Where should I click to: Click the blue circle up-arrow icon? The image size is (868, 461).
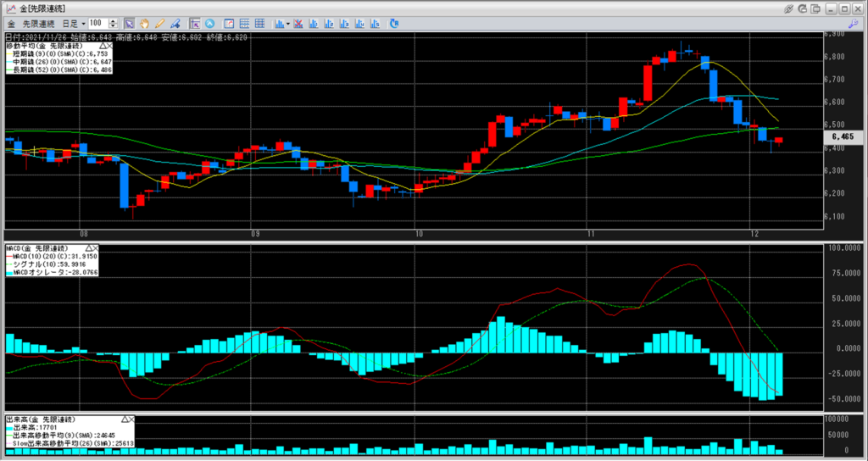(x=209, y=23)
